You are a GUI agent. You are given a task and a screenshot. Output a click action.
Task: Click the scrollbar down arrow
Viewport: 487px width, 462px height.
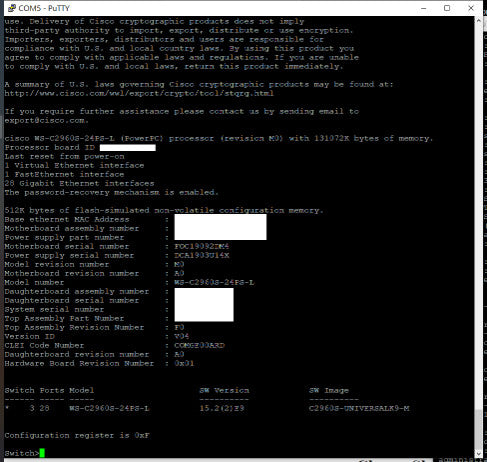click(479, 454)
